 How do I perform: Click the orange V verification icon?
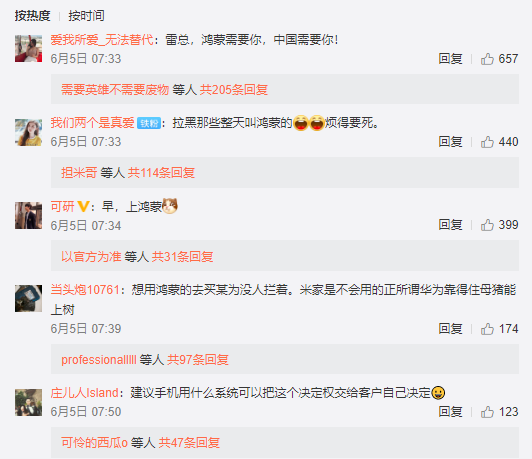(83, 206)
